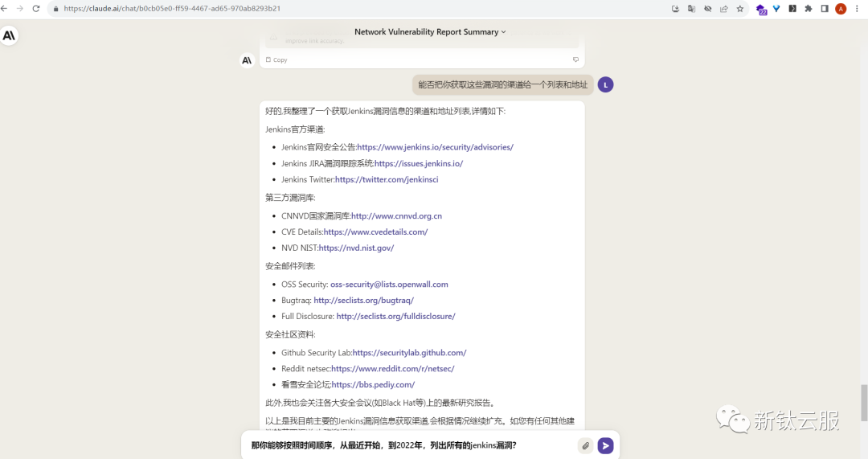This screenshot has width=868, height=459.
Task: Open the seclists.org/bugtraq link
Action: 364,300
